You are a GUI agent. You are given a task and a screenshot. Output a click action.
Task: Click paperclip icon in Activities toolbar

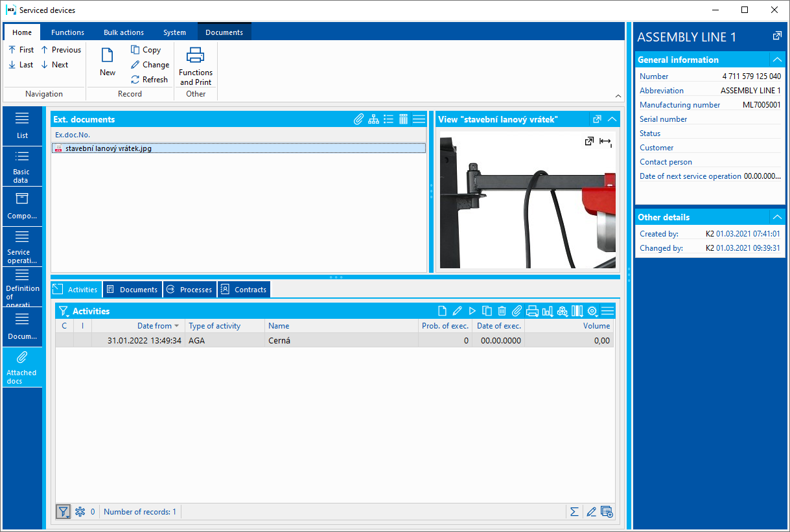[517, 311]
